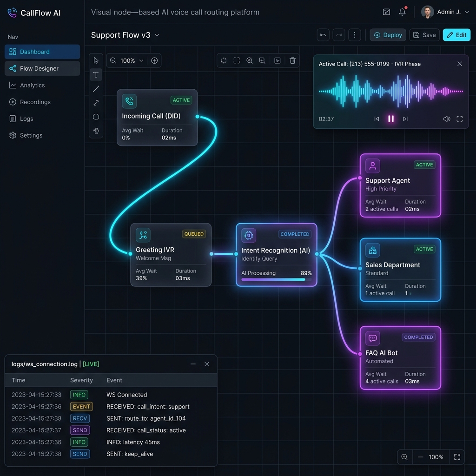Click the Save button
Screen dimensions: 476x476
coord(424,35)
